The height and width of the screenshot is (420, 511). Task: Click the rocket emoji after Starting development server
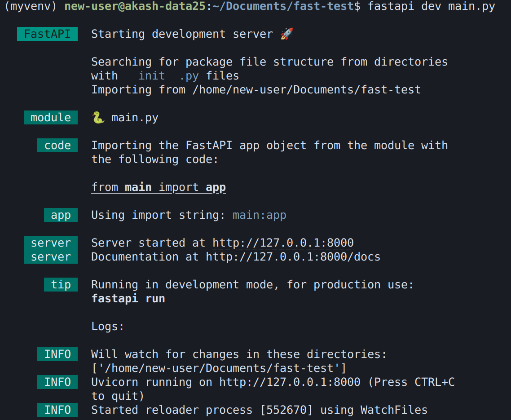pos(287,34)
